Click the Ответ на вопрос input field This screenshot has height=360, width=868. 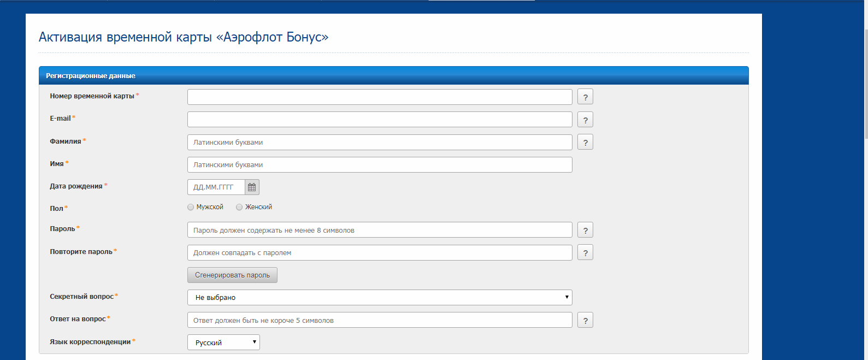379,320
